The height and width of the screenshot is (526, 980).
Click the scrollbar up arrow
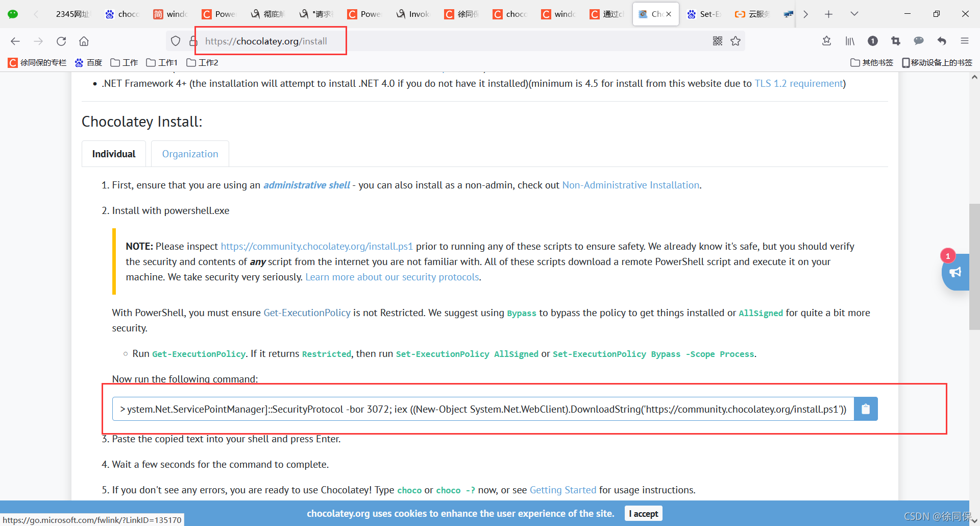pos(974,78)
